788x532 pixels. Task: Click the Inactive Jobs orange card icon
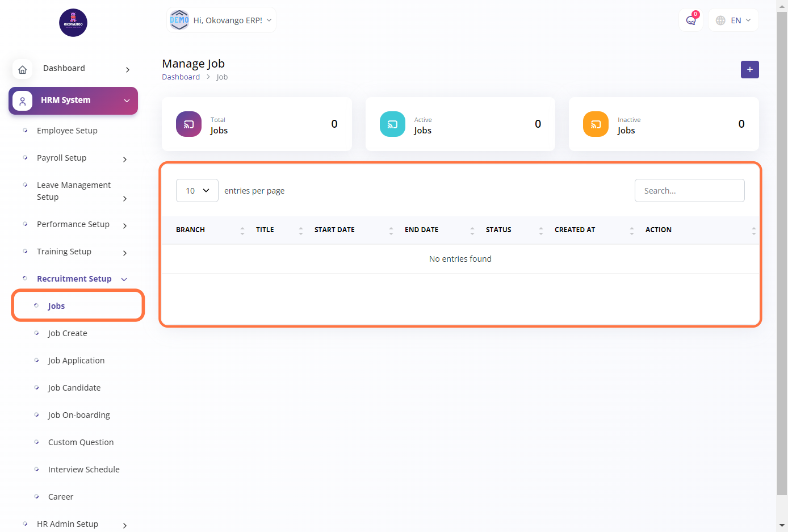pyautogui.click(x=596, y=124)
